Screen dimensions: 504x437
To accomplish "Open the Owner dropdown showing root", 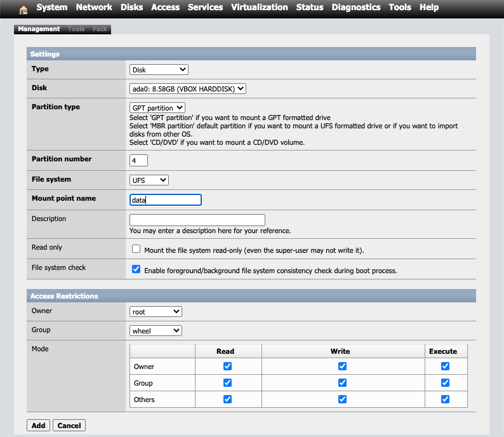I will (156, 312).
